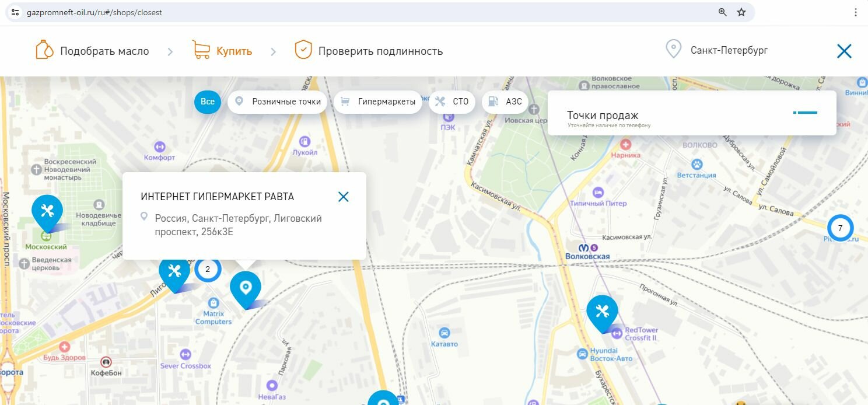Click Новодевичье кладбище on the map
This screenshot has height=405, width=868.
click(x=99, y=205)
